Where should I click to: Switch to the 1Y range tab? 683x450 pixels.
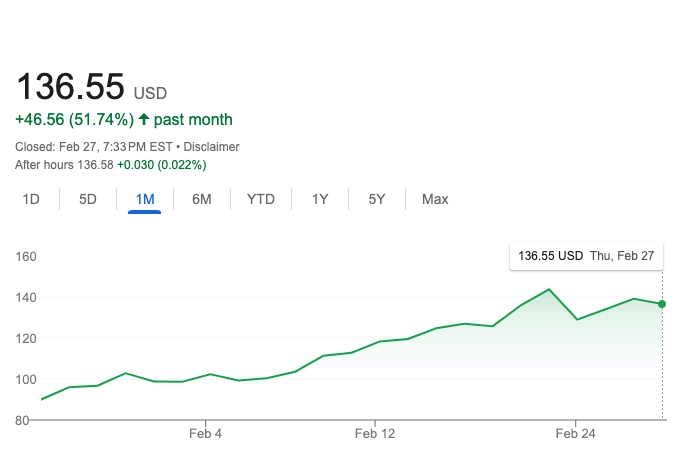[x=320, y=199]
